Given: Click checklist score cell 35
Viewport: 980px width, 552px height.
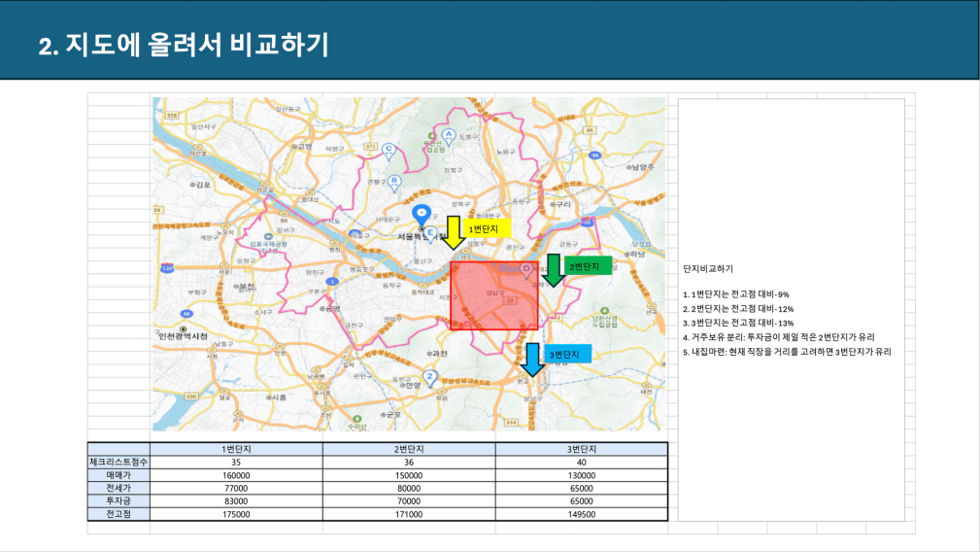Looking at the screenshot, I should point(236,463).
